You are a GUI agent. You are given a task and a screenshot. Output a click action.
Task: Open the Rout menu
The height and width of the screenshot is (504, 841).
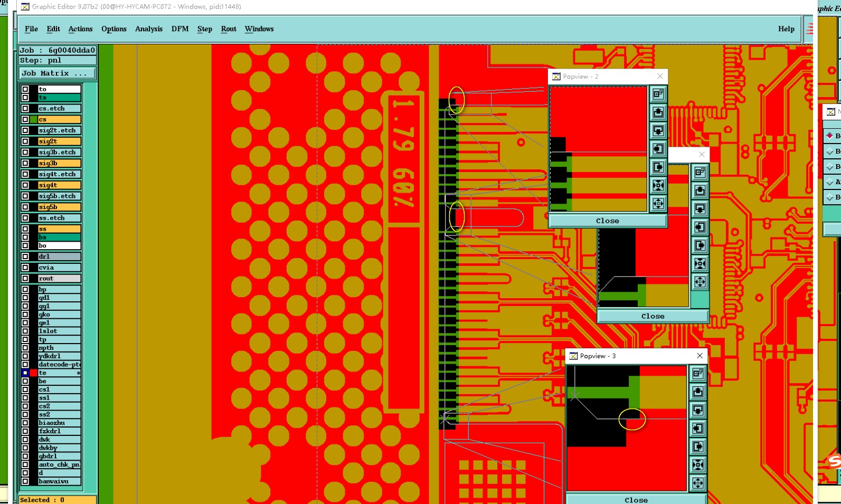tap(229, 29)
